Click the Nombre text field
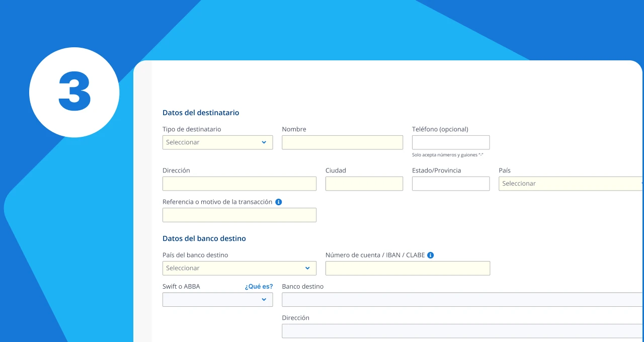The width and height of the screenshot is (644, 342). 342,142
